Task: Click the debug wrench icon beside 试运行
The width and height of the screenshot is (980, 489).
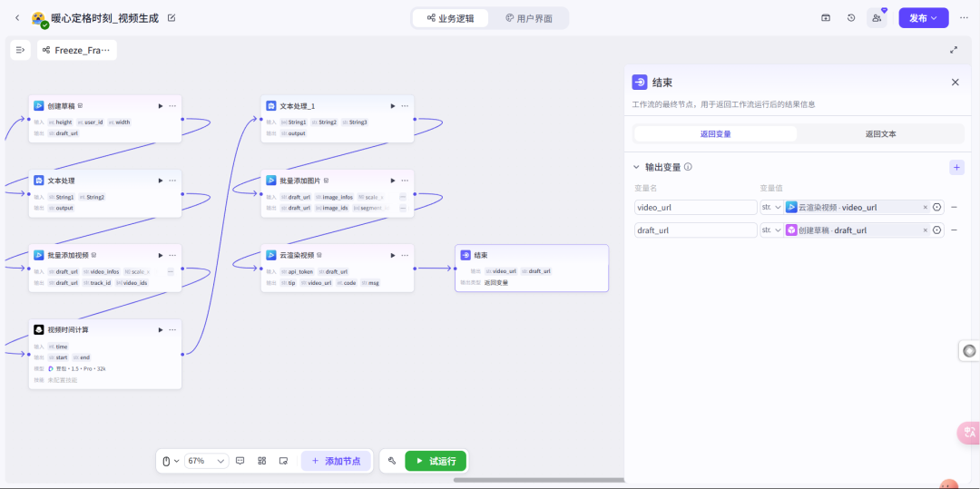Action: click(x=392, y=461)
